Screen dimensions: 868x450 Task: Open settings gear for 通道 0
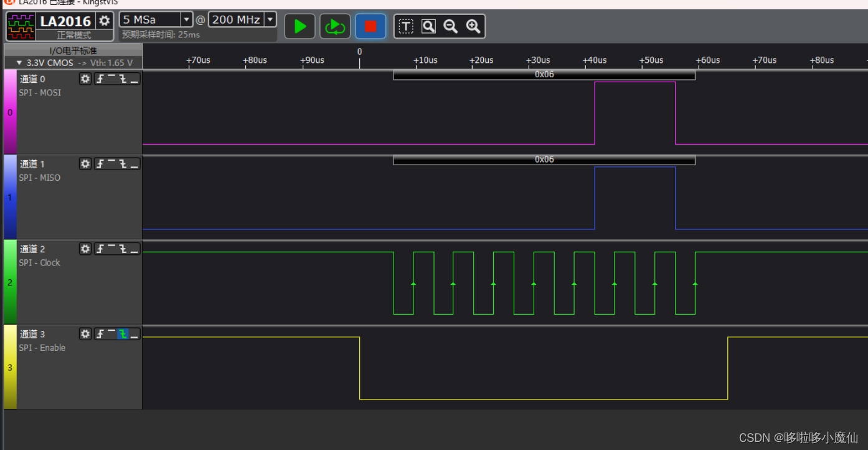(85, 79)
